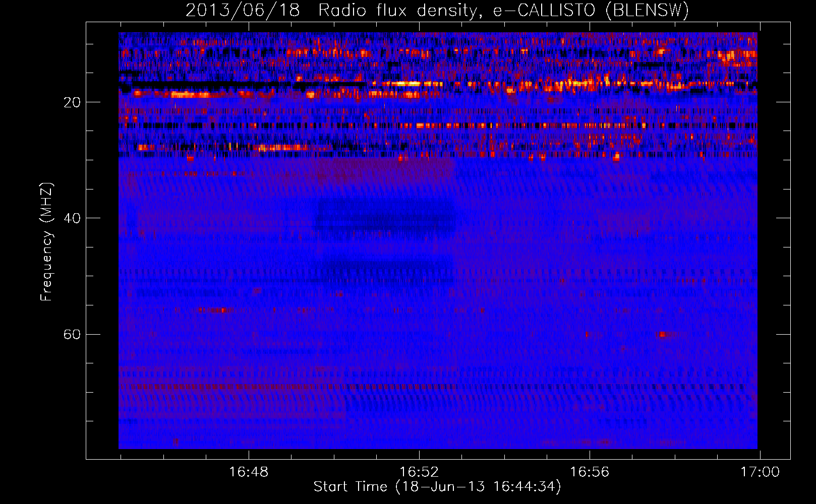Click the plot title '2013/06/18 Radio flux density, e-CALLISTO (BLENSW)'
Screen dimensions: 816x504
[437, 10]
